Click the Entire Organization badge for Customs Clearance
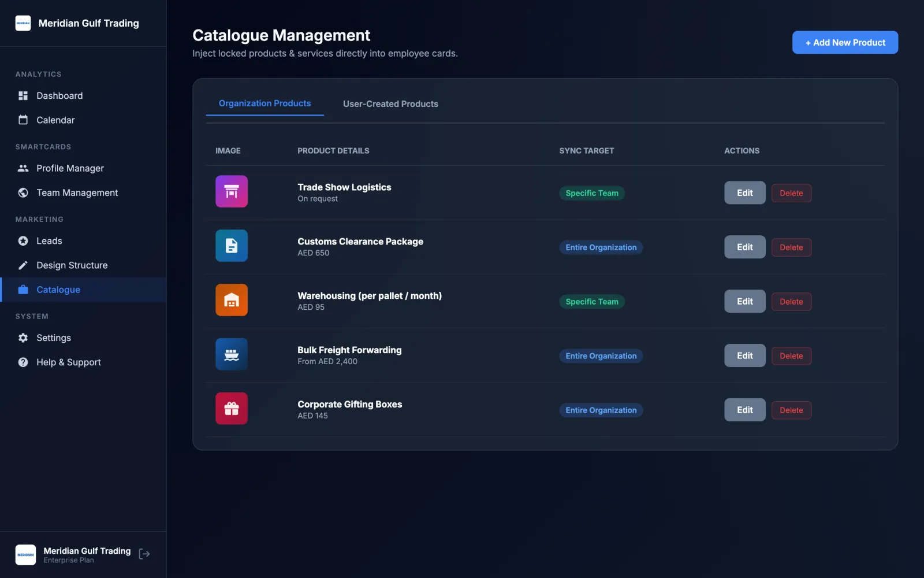 coord(601,248)
